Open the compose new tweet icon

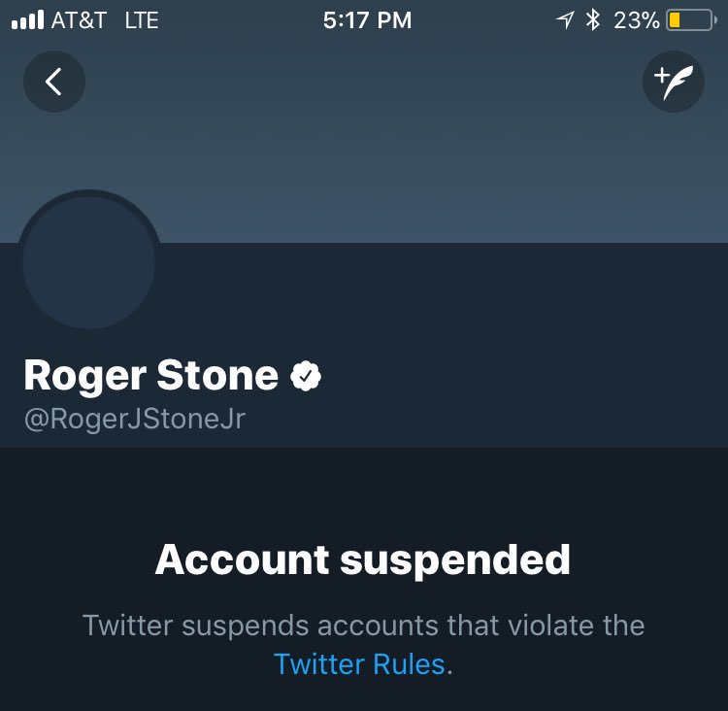click(x=673, y=82)
